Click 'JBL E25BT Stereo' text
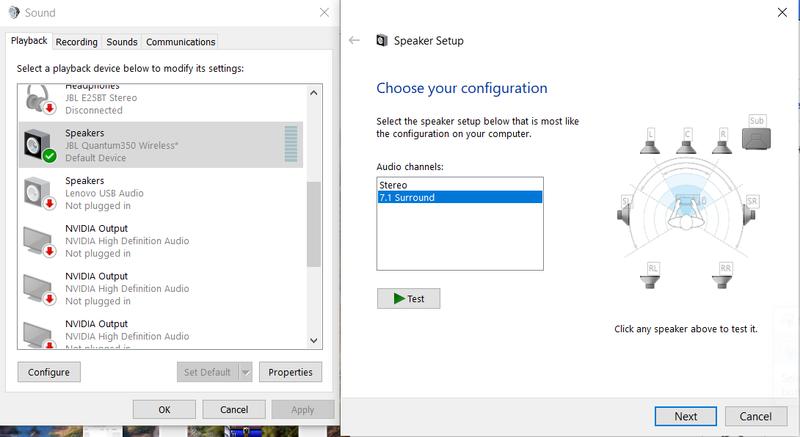Image resolution: width=800 pixels, height=437 pixels. click(x=101, y=97)
